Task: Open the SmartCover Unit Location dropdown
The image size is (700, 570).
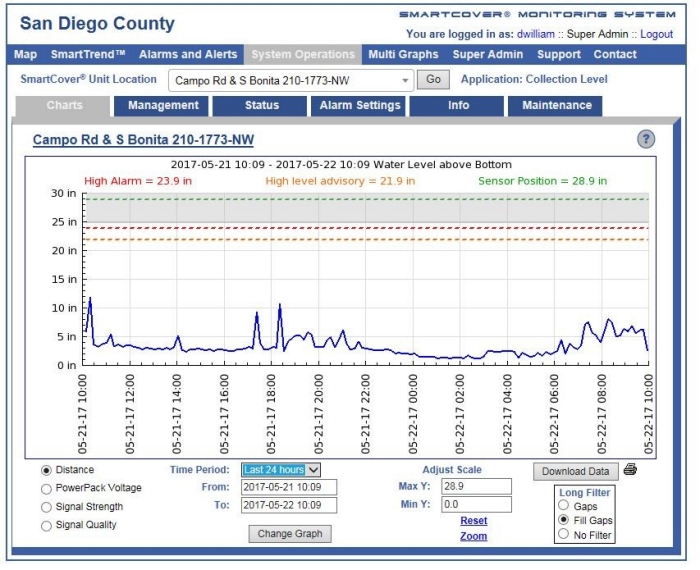Action: (x=290, y=80)
